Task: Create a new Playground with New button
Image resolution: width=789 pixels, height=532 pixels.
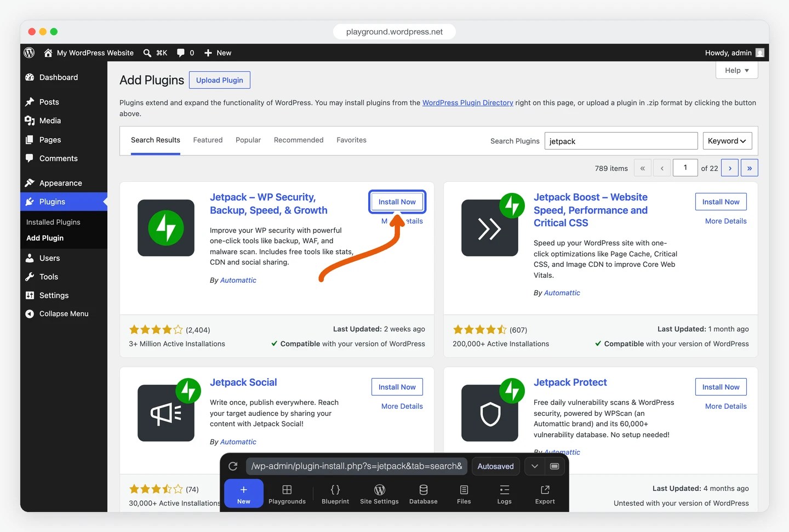Action: [244, 493]
